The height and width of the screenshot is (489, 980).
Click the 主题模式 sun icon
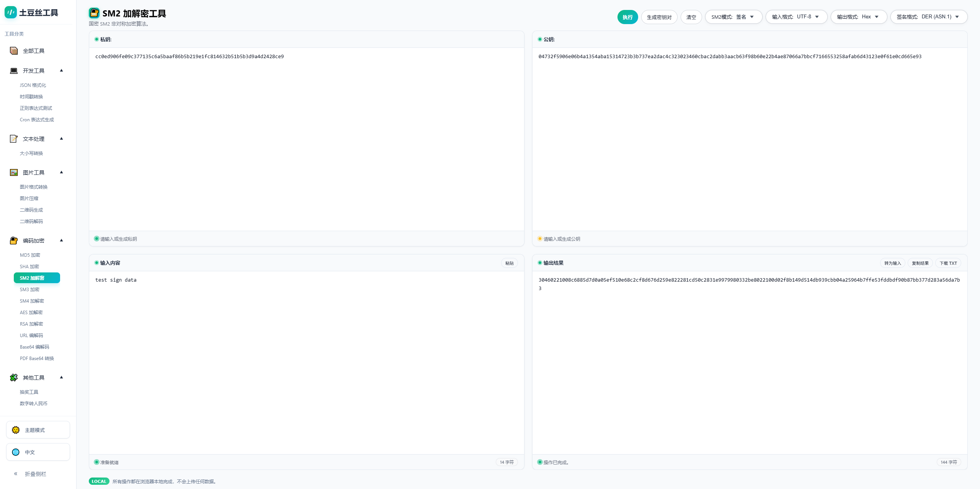(16, 430)
